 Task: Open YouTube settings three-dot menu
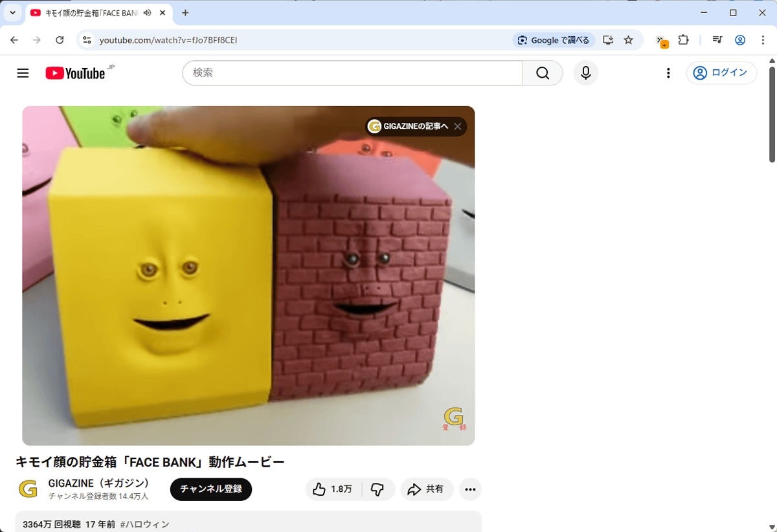click(x=668, y=73)
